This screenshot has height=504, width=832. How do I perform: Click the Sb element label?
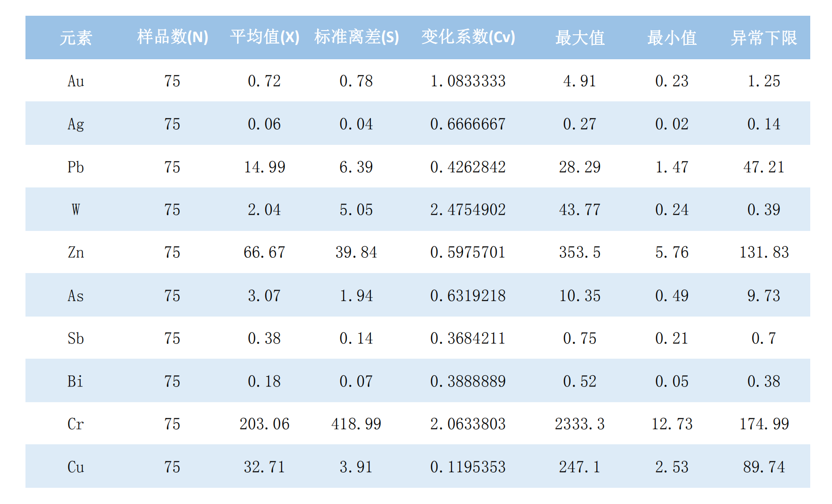(x=76, y=338)
